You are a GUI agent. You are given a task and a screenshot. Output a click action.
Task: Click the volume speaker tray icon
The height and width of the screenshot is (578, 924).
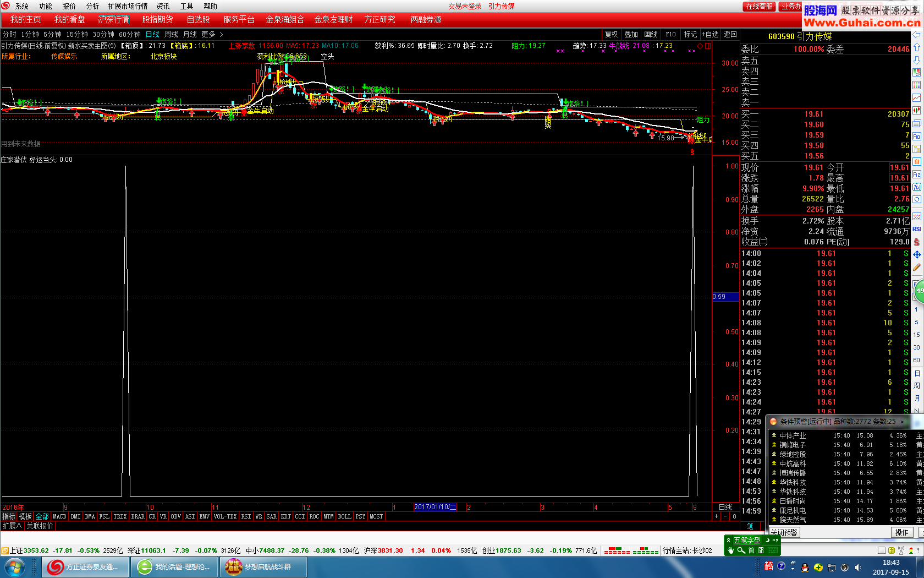click(x=858, y=567)
